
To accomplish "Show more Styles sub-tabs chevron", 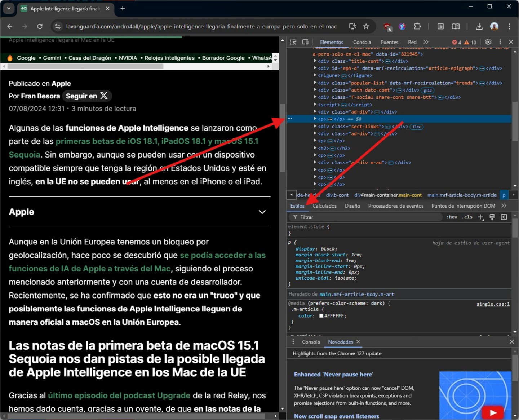I will pyautogui.click(x=504, y=206).
